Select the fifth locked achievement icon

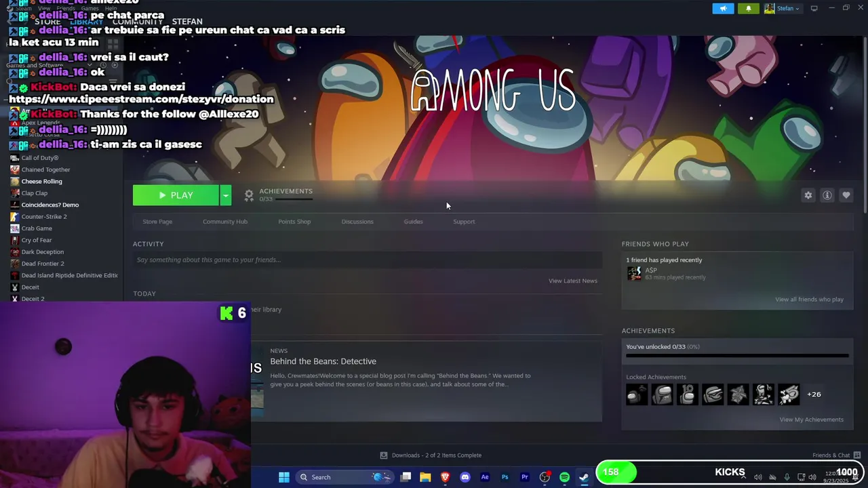(738, 394)
